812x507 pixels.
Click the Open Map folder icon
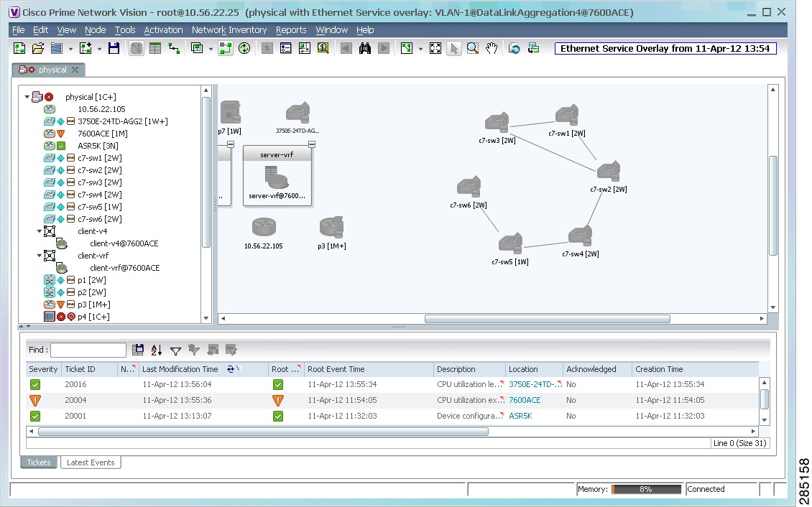[x=38, y=49]
